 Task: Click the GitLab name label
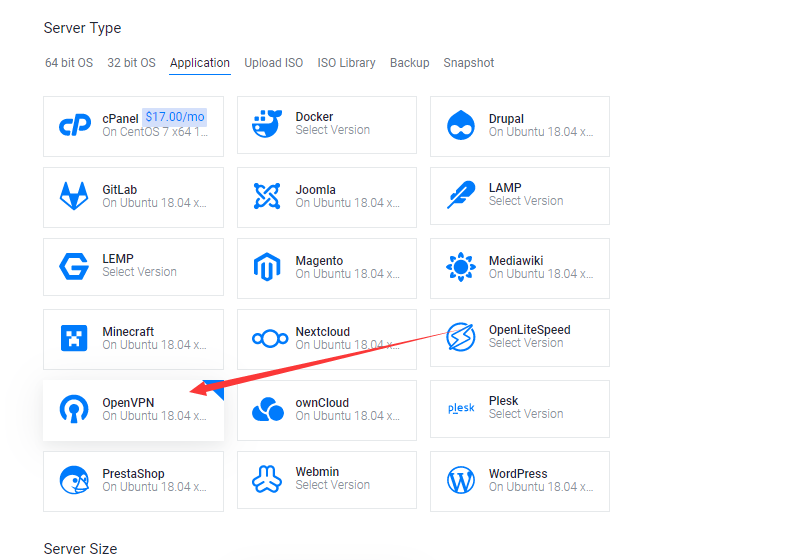click(x=119, y=190)
